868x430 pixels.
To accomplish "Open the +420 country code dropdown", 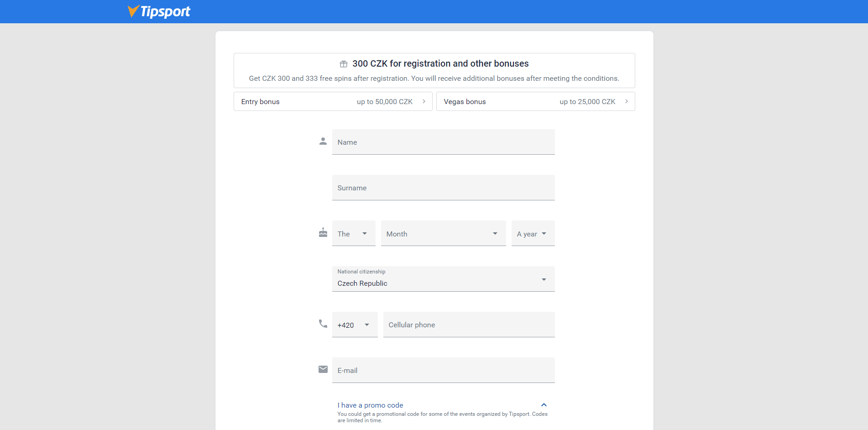I will 355,325.
